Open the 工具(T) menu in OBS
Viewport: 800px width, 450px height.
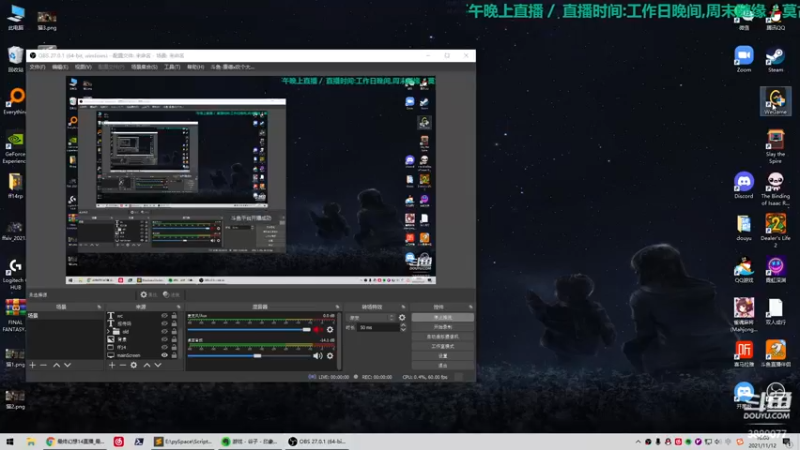pyautogui.click(x=172, y=67)
